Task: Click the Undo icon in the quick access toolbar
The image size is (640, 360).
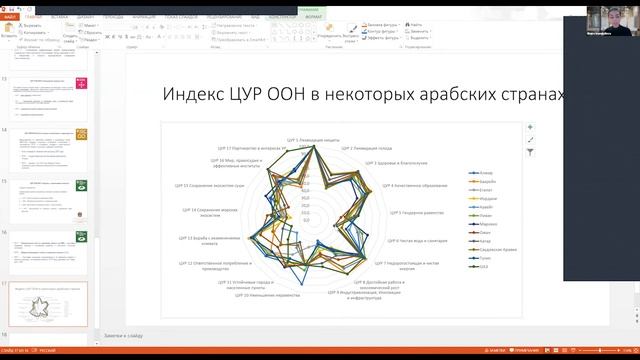Action: [19, 9]
